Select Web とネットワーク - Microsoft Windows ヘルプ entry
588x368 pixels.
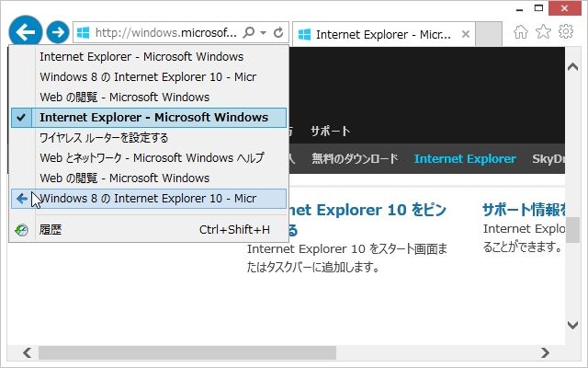(149, 158)
